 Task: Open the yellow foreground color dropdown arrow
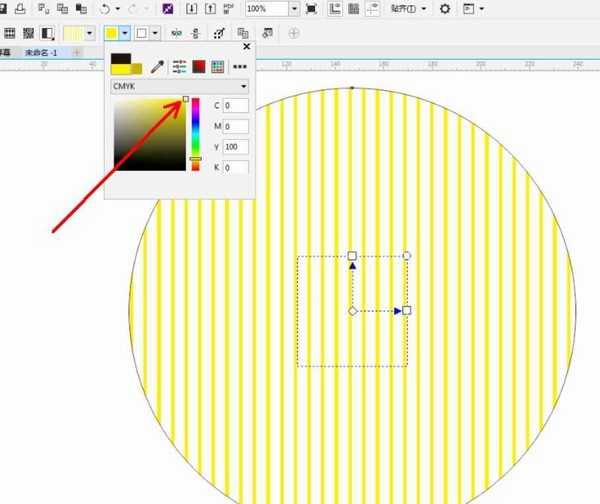tap(124, 33)
